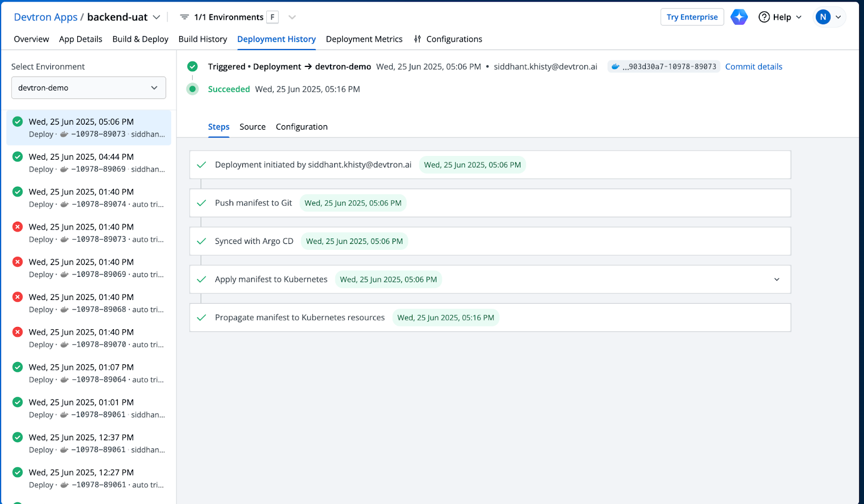
Task: Switch to the Source tab
Action: point(252,126)
